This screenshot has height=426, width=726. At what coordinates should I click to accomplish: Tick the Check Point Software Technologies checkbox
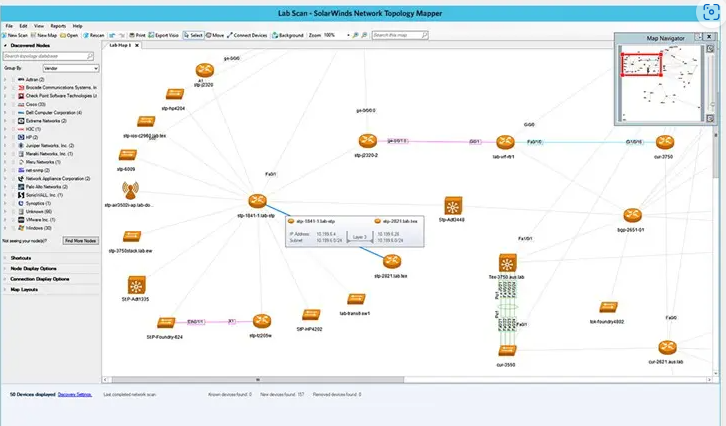[13, 96]
